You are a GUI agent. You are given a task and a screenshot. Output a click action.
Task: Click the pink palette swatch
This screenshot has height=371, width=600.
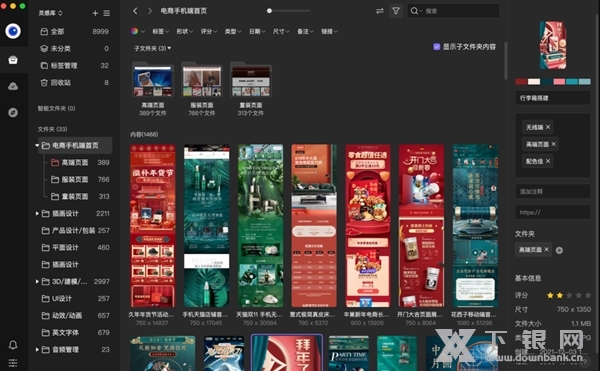click(559, 81)
